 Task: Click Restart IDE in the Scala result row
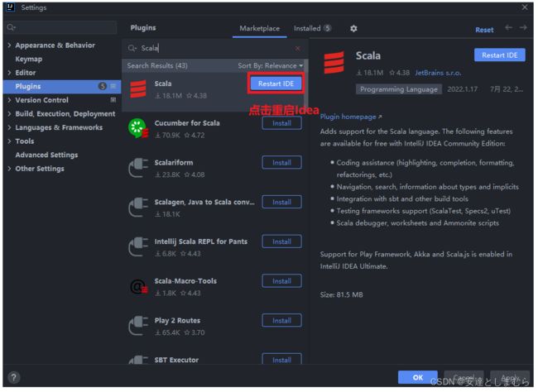(x=276, y=84)
